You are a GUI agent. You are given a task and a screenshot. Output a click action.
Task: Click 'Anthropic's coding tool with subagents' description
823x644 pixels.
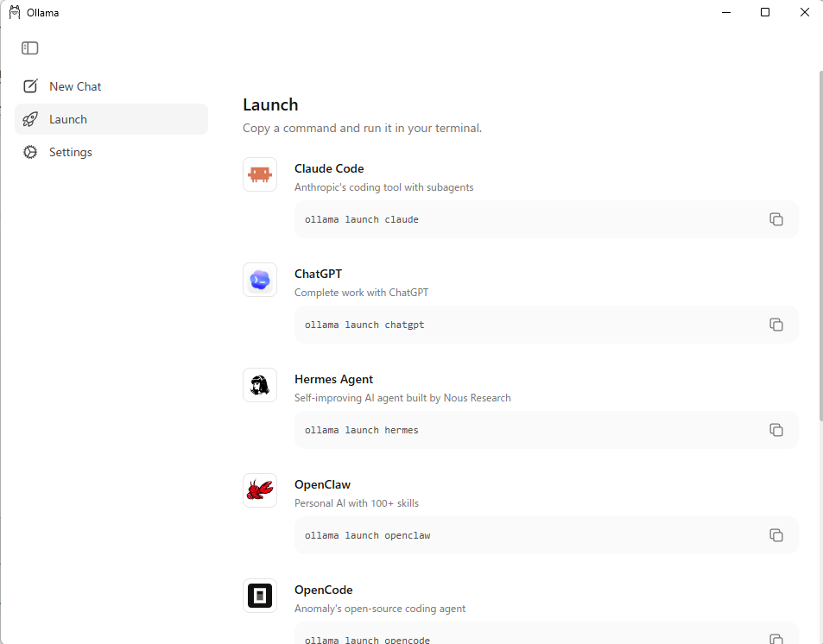tap(383, 187)
